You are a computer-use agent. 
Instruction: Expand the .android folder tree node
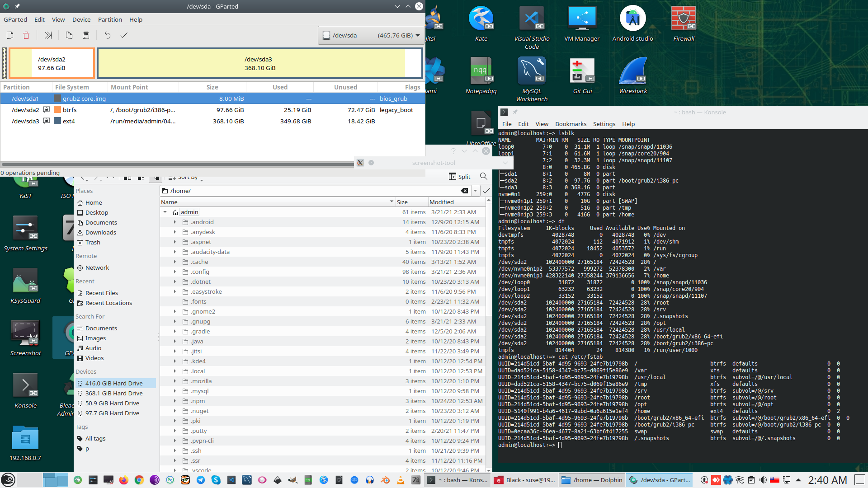175,222
